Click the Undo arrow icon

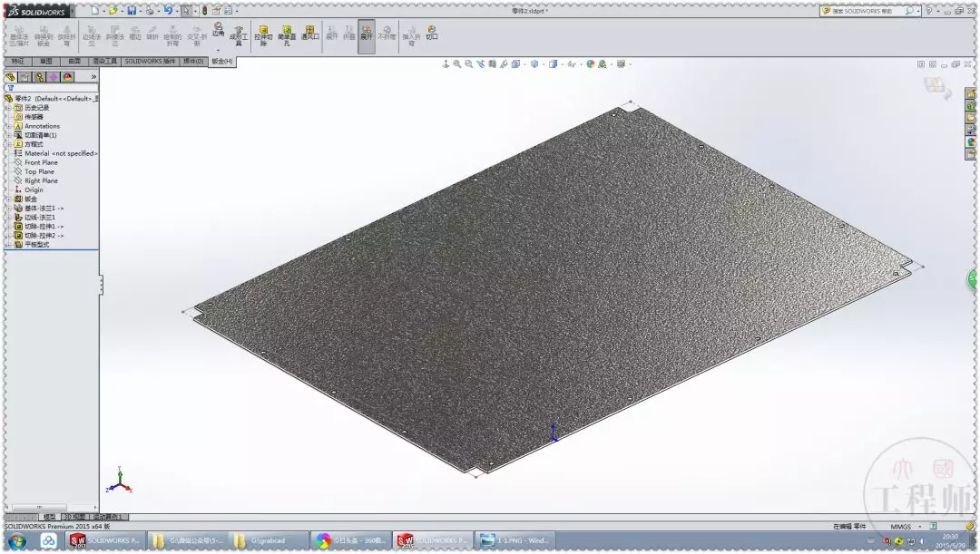pos(168,11)
